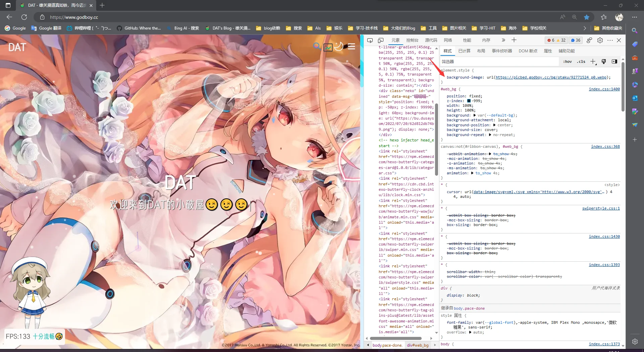
Task: Open the 已计算 computed styles tab
Action: point(464,51)
